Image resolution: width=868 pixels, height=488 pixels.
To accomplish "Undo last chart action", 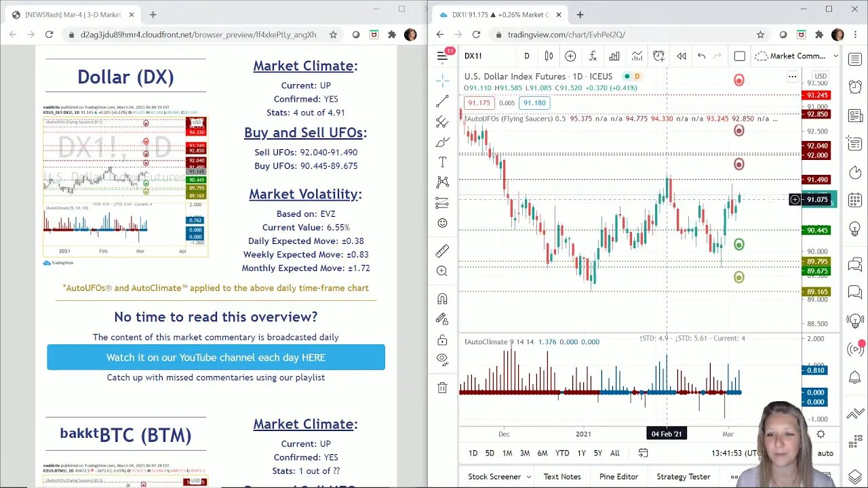I will pyautogui.click(x=701, y=56).
